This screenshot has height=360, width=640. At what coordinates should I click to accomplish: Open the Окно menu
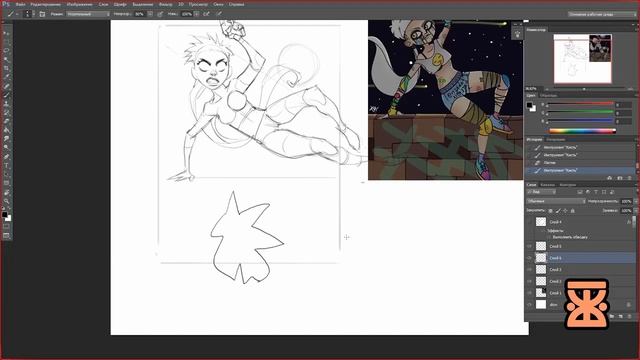pyautogui.click(x=218, y=4)
